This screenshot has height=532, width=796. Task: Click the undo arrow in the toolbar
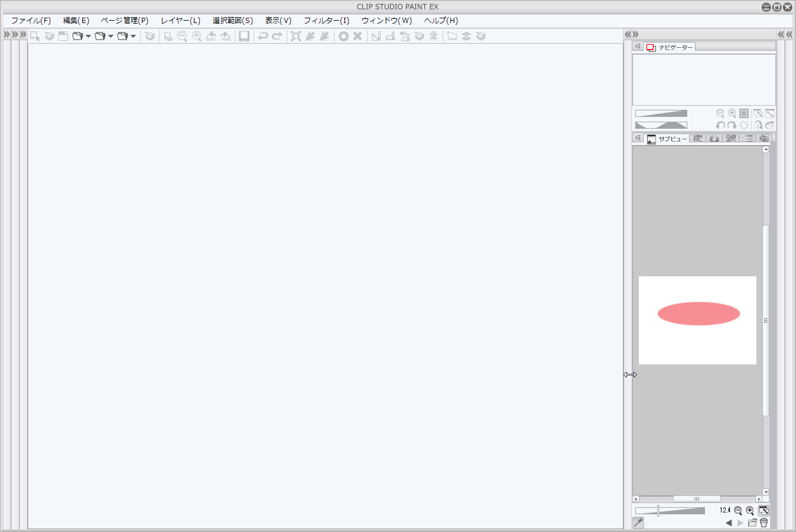[263, 37]
